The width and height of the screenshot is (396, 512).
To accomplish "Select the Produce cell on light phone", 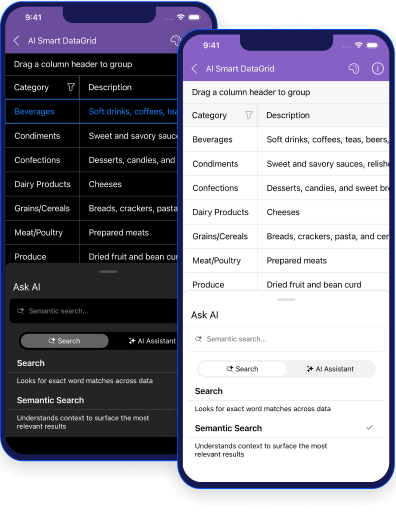I will [220, 283].
